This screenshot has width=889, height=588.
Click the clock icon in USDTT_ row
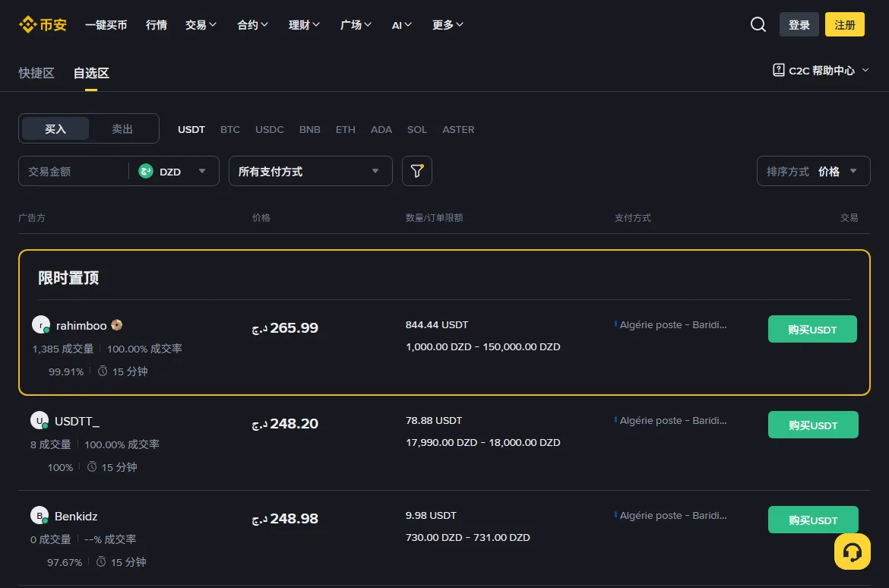click(92, 466)
